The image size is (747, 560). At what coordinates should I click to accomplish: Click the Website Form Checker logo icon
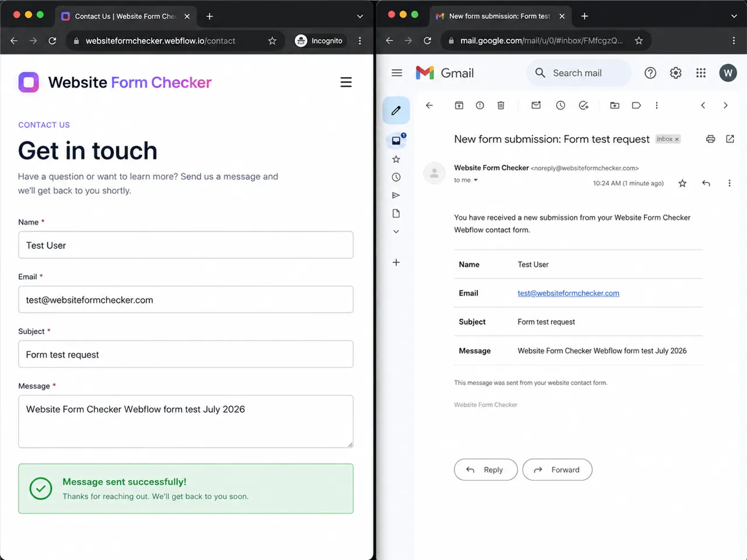point(29,82)
